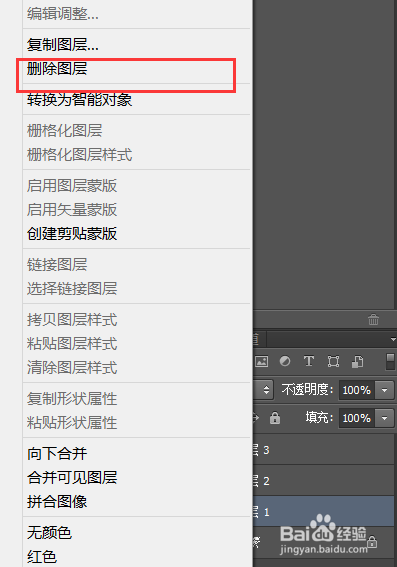
Task: Click 拷贝图层样式 menu entry
Action: coord(72,320)
